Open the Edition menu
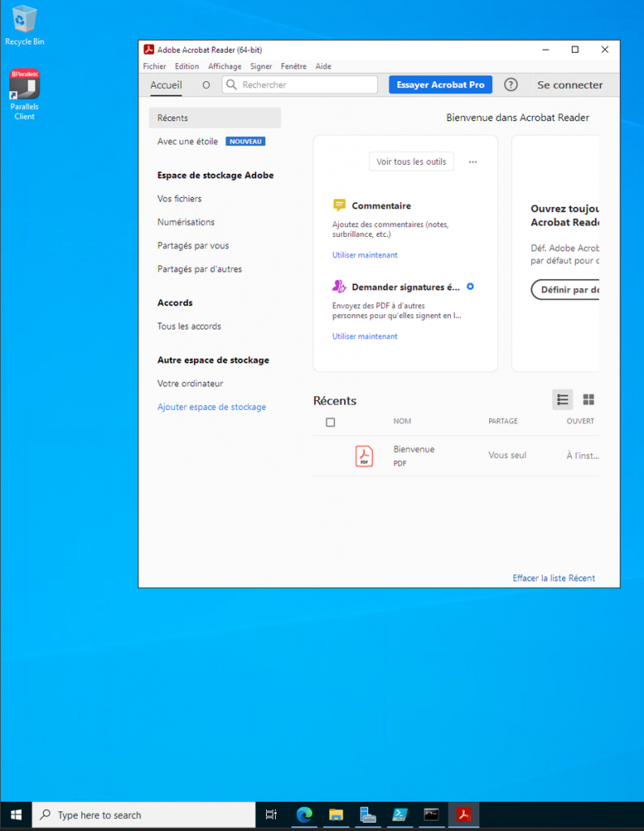 pos(187,67)
